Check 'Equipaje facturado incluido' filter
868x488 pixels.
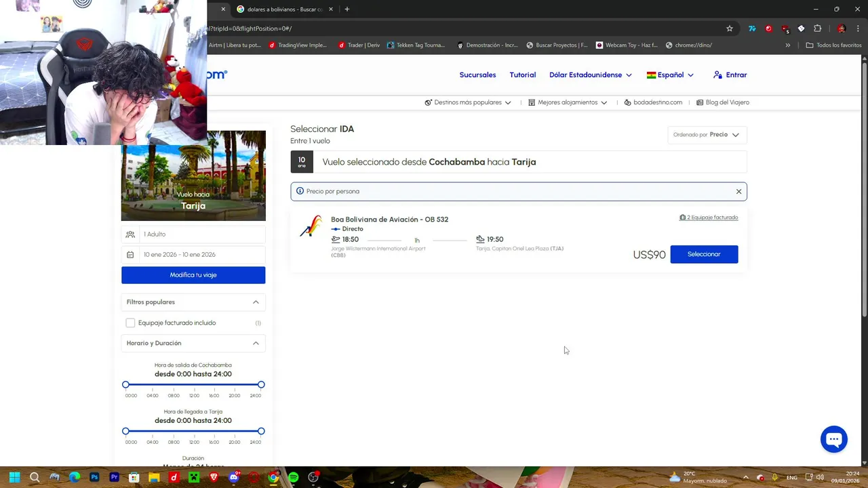tap(130, 323)
